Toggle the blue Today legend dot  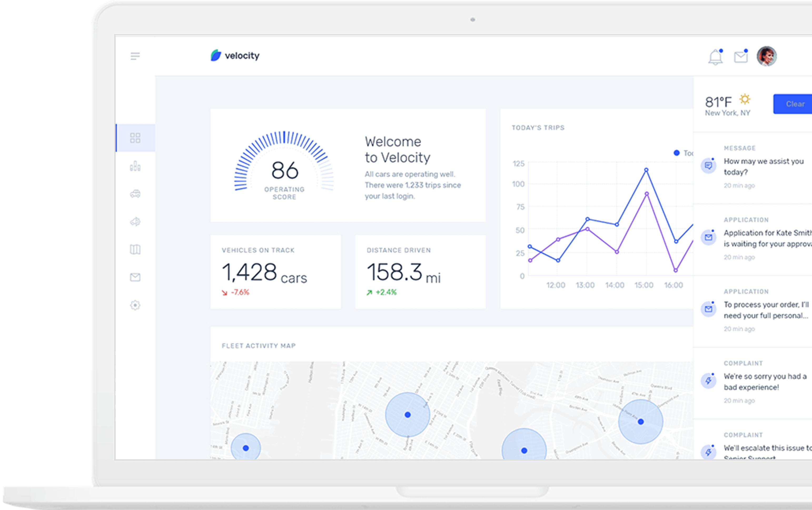point(676,153)
